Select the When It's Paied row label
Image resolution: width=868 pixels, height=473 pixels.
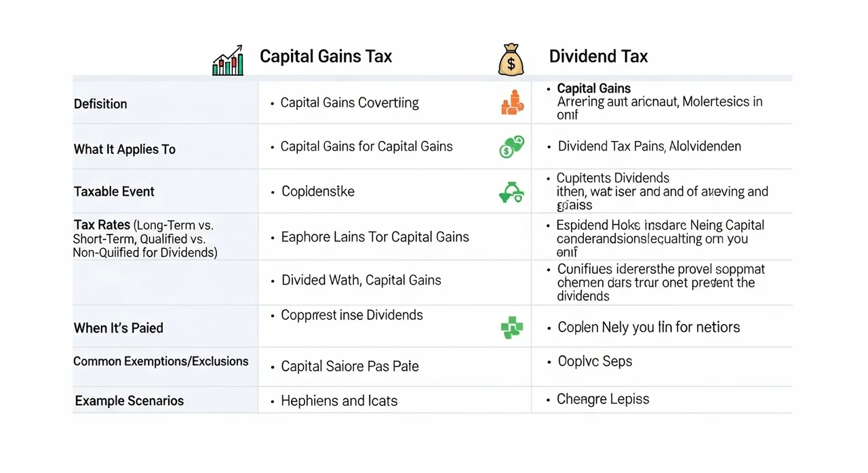[x=118, y=328]
